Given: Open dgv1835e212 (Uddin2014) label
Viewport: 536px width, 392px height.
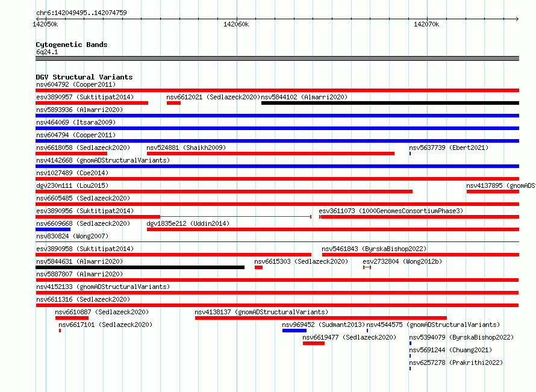Looking at the screenshot, I should (x=188, y=223).
